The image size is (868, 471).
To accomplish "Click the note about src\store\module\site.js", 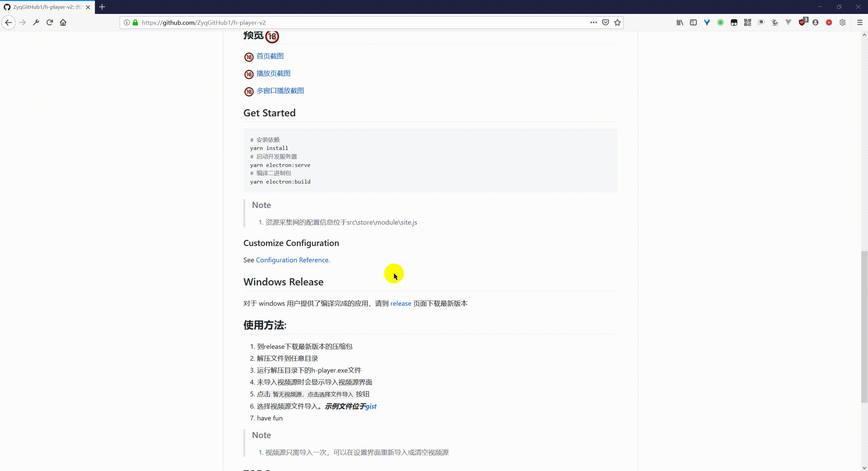I will (341, 222).
